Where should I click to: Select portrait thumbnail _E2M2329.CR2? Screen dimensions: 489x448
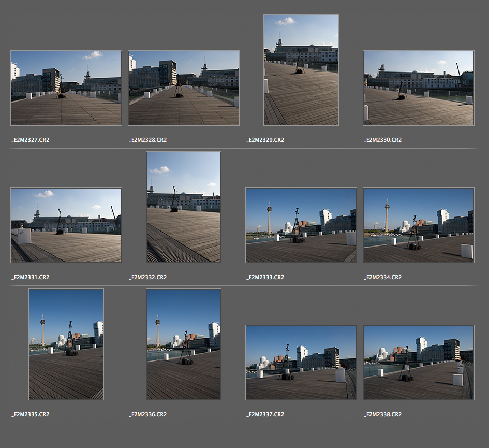coord(301,70)
